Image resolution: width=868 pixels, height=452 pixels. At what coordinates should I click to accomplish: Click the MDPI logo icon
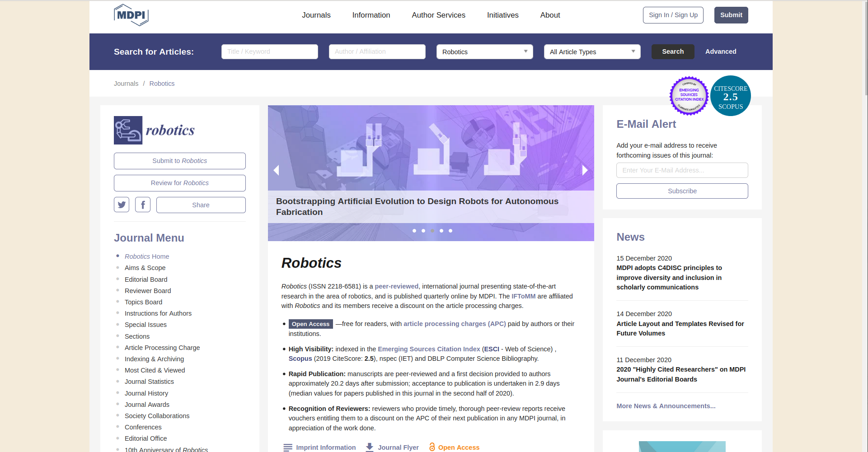pos(131,15)
